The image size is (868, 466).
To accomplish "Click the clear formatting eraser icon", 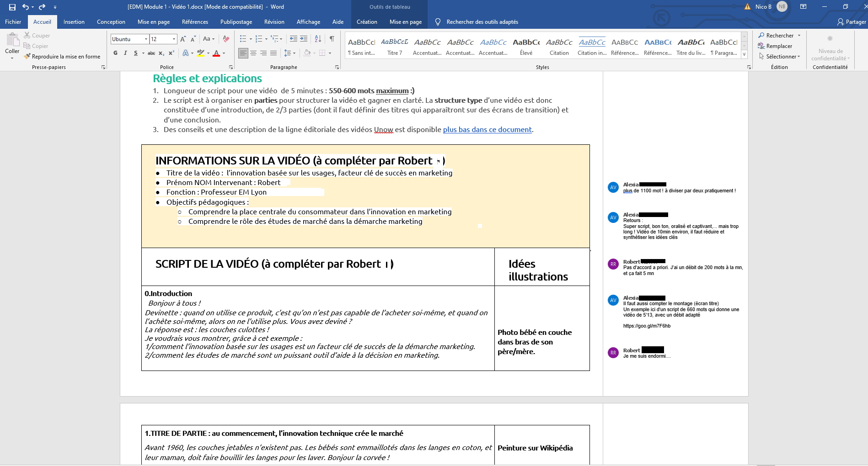I will [x=226, y=39].
